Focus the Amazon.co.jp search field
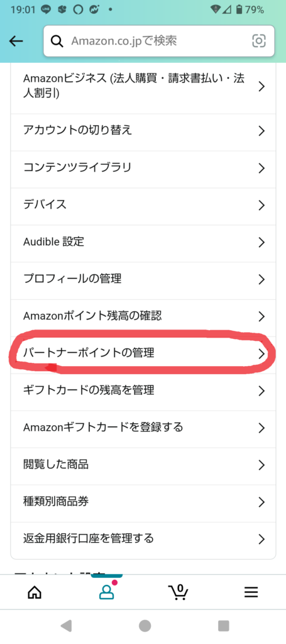The height and width of the screenshot is (644, 286). 159,41
